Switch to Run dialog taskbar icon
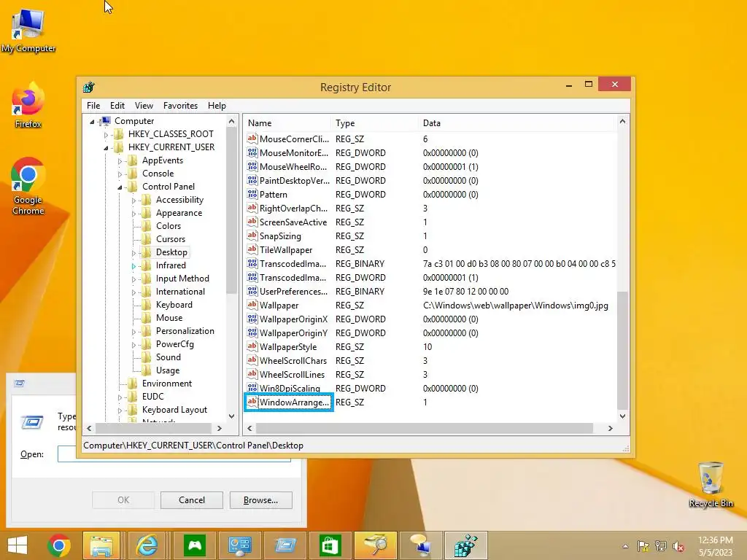 click(x=285, y=545)
